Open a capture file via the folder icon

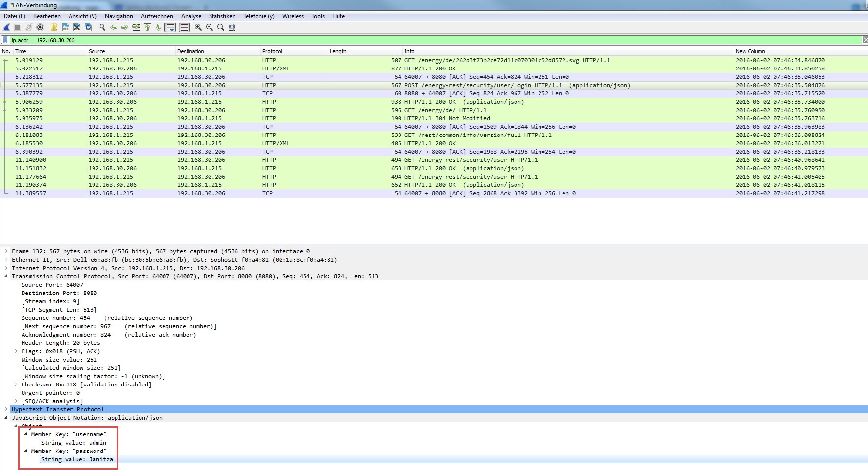(x=54, y=27)
